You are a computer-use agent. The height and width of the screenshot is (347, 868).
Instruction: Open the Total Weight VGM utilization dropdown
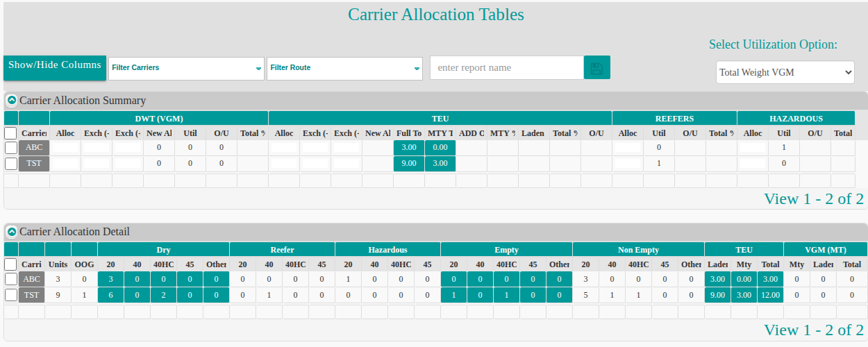click(785, 72)
